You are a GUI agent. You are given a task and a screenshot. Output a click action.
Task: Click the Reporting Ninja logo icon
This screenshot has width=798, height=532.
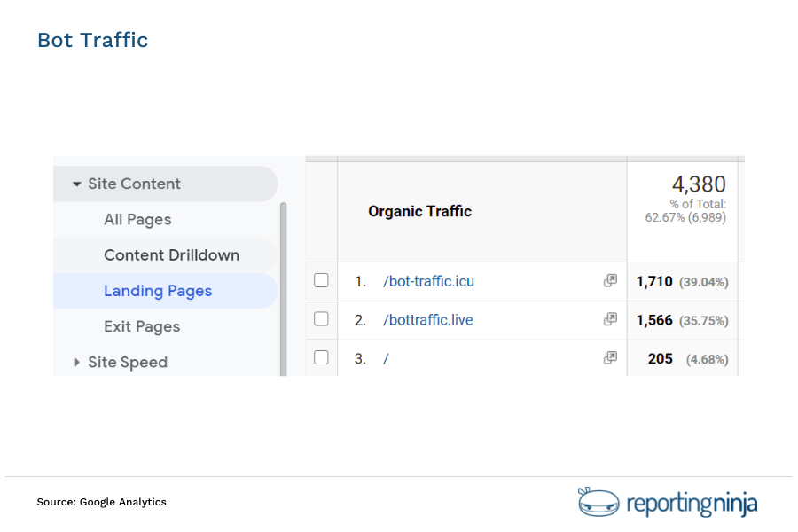(x=598, y=502)
